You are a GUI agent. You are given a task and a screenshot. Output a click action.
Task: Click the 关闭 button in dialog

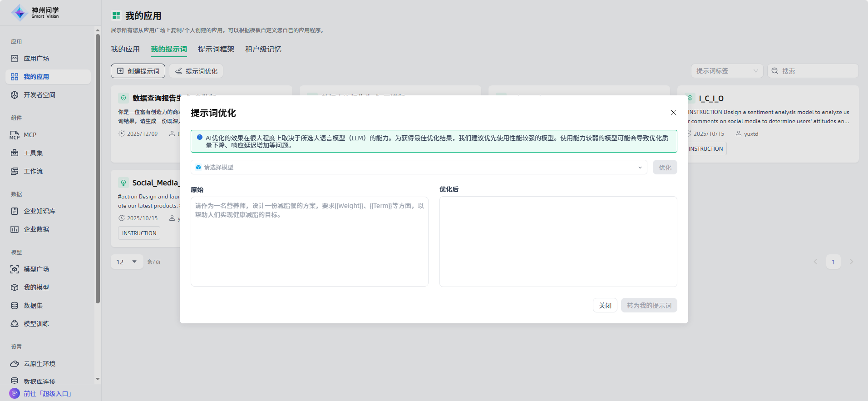tap(605, 305)
